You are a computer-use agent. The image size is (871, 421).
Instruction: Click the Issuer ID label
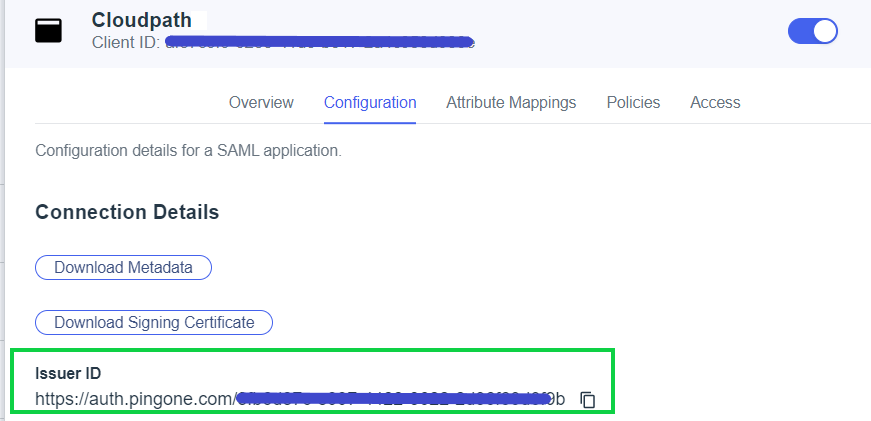coord(68,373)
